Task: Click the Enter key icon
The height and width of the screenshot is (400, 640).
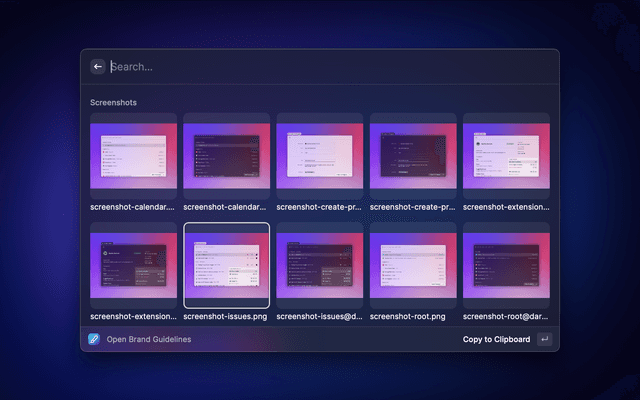Action: click(x=544, y=339)
